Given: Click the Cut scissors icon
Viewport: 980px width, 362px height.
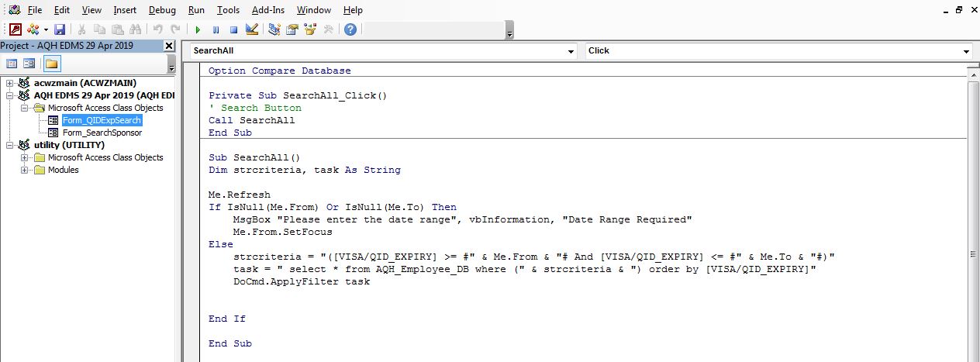Looking at the screenshot, I should (x=82, y=29).
